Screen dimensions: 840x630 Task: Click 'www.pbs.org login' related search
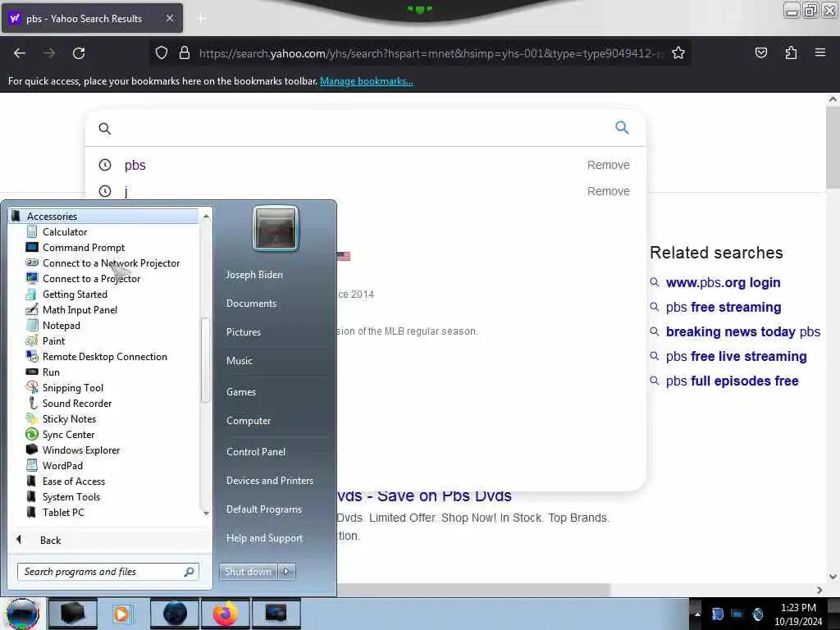point(723,282)
